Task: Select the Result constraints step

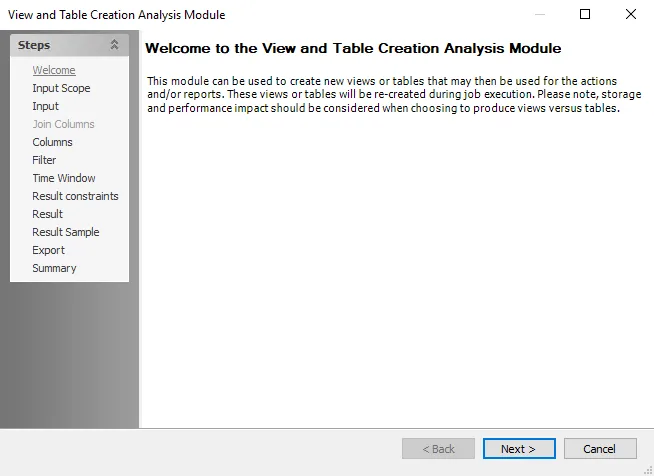Action: tap(75, 196)
